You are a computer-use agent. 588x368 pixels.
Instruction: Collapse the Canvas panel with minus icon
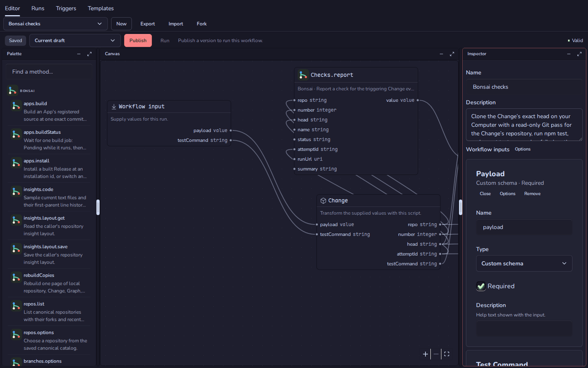click(x=441, y=54)
